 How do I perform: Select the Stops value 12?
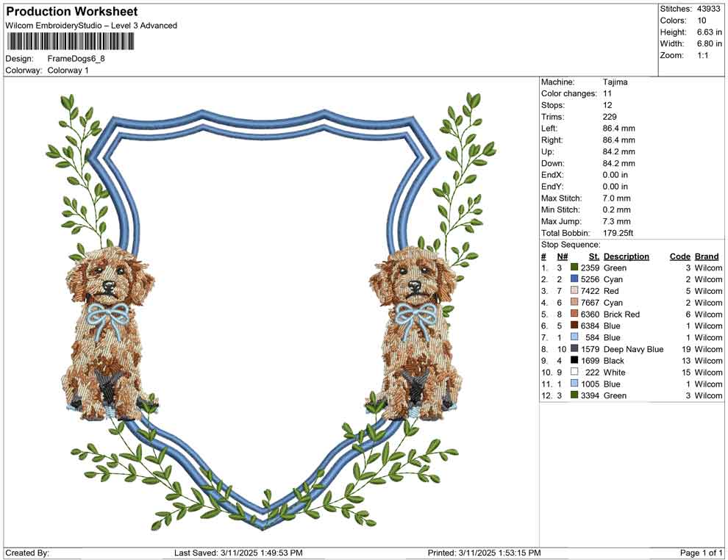click(607, 105)
